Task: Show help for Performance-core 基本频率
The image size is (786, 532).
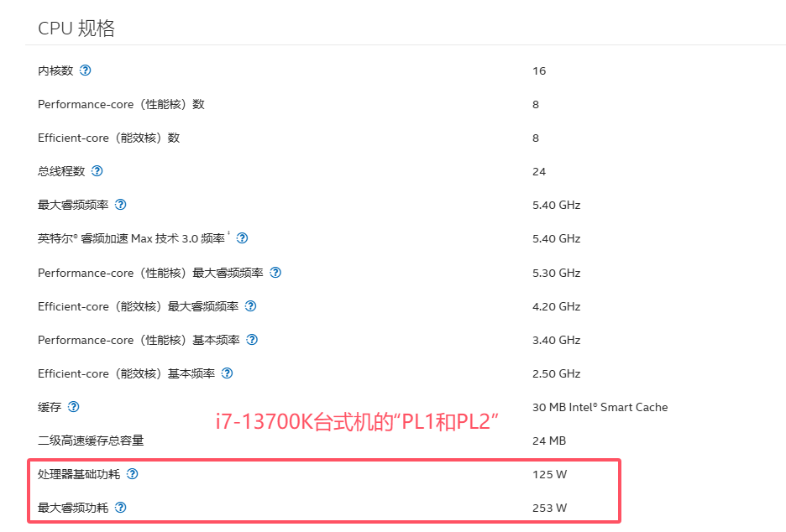Action: point(252,340)
